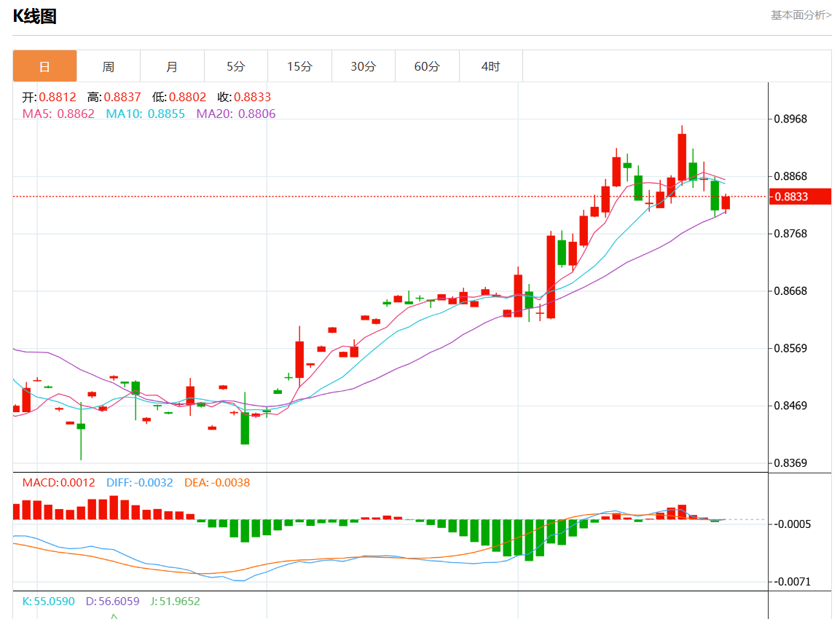Click the highest red candlestick near 0.8968

[x=682, y=157]
